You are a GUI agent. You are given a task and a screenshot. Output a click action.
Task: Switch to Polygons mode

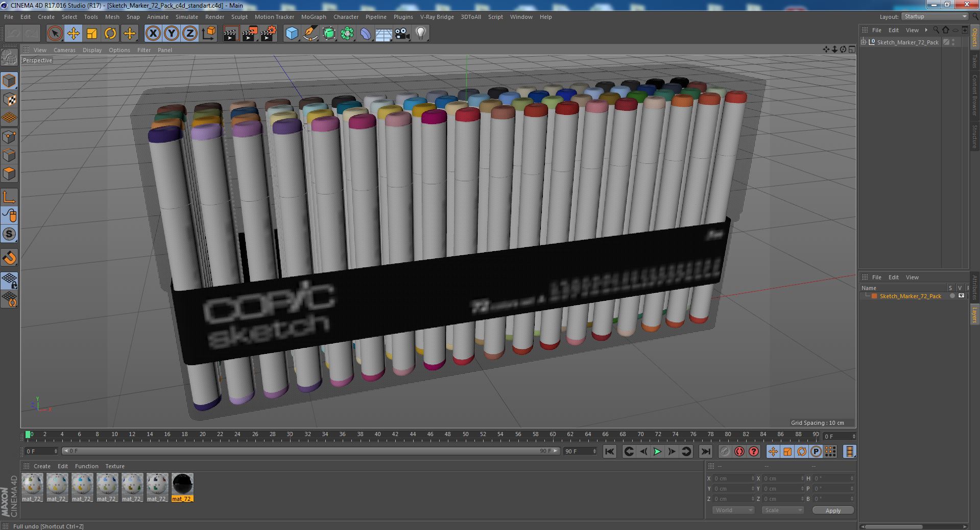9,174
